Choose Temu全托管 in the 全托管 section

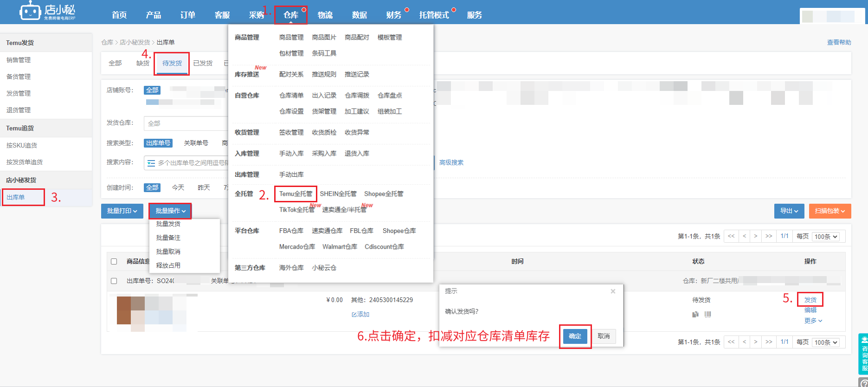[296, 193]
